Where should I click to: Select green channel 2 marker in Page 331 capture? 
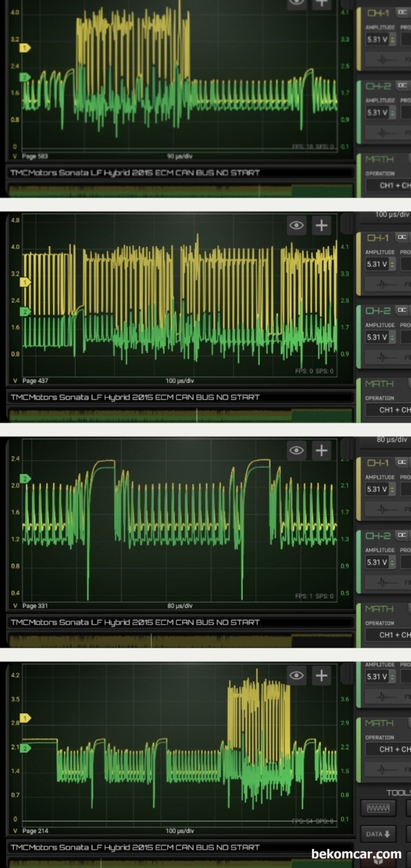[x=25, y=479]
